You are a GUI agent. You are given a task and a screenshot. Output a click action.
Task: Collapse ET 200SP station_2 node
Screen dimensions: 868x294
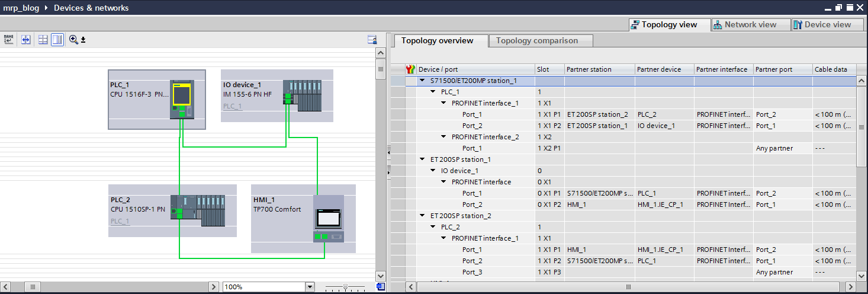422,216
